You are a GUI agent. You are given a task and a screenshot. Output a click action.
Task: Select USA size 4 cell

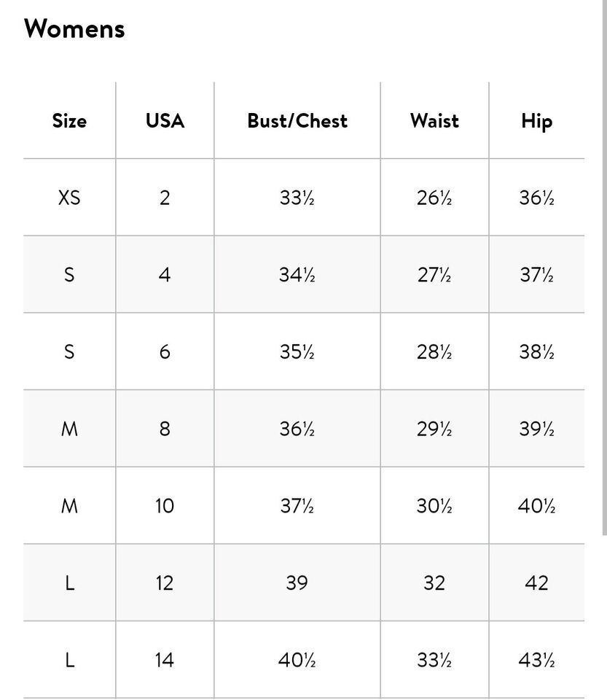[x=165, y=275]
